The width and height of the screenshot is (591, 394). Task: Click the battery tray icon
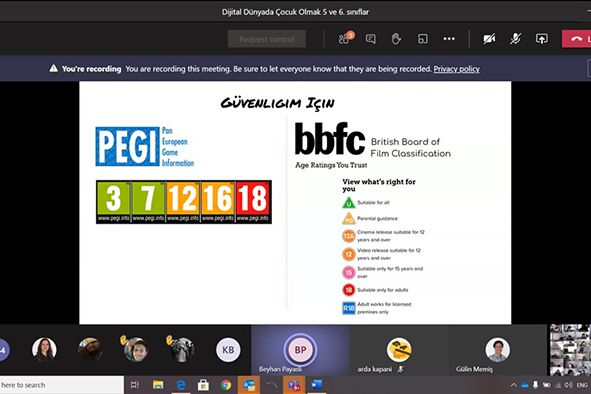547,385
